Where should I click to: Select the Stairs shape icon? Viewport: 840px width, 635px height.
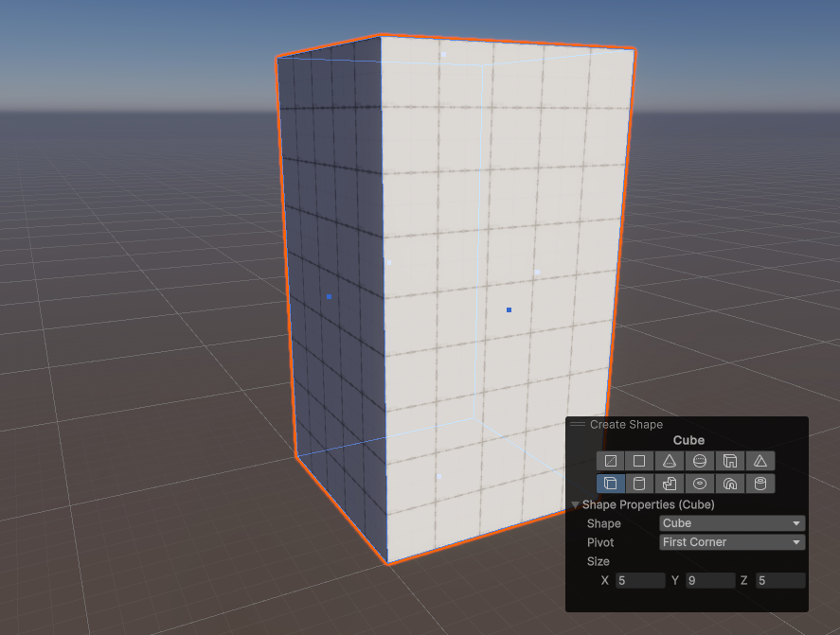670,484
